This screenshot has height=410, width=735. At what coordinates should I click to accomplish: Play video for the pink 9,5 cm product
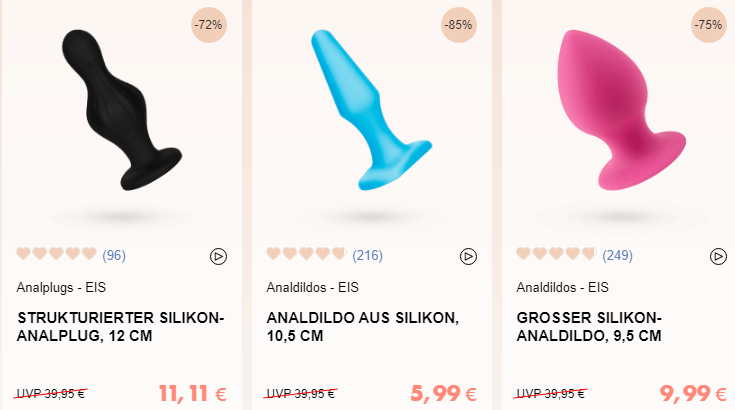(x=718, y=256)
